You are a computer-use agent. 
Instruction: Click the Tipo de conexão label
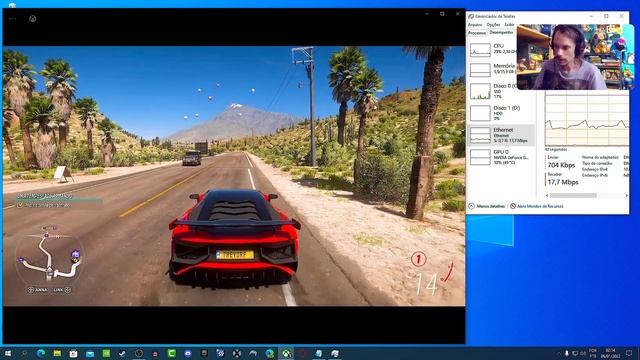pyautogui.click(x=597, y=163)
